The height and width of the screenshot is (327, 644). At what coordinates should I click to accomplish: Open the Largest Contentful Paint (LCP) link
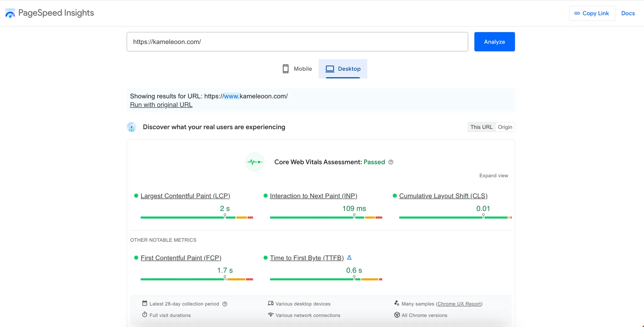click(x=185, y=196)
